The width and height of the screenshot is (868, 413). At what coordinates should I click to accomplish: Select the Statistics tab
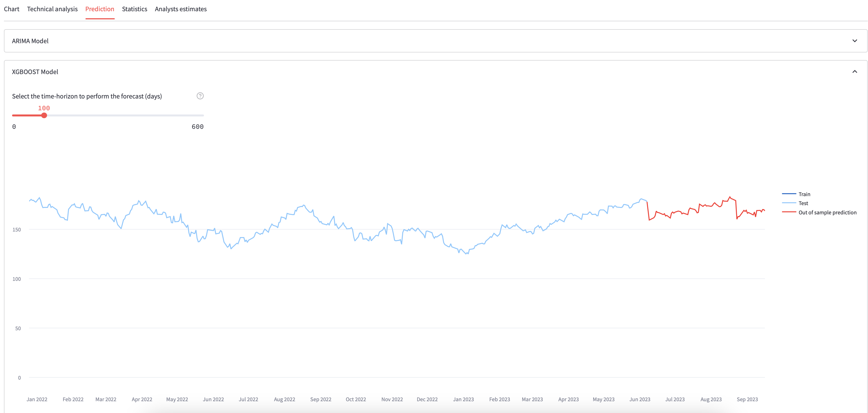pos(134,9)
